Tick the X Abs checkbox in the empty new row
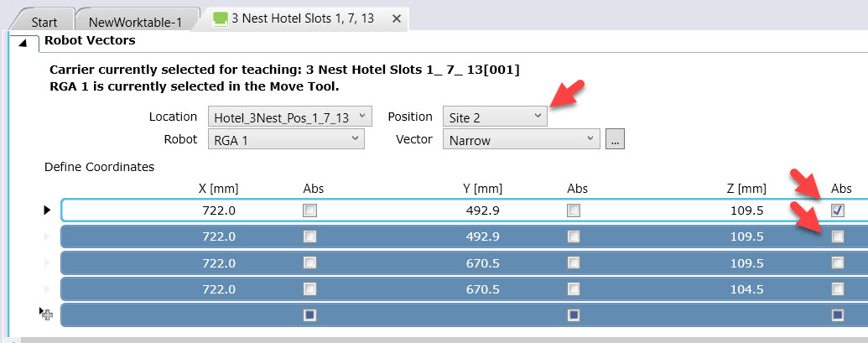Viewport: 868px width, 343px height. pos(310,314)
